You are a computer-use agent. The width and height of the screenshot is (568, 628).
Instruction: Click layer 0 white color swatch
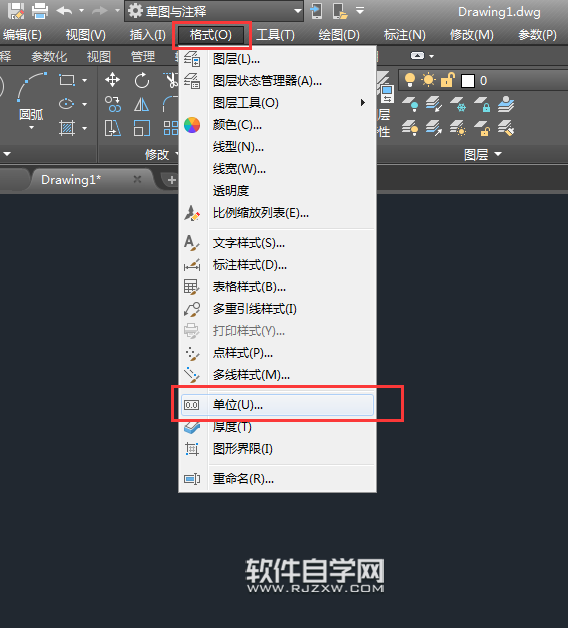[468, 81]
